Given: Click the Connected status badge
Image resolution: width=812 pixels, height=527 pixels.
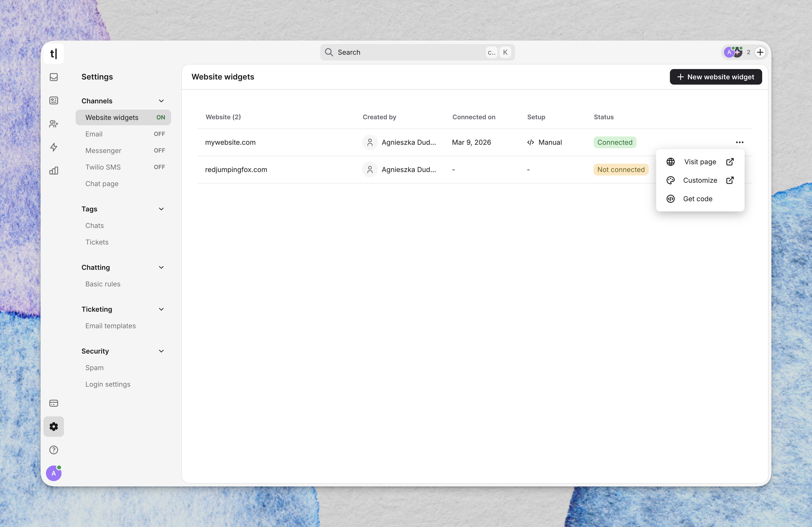Looking at the screenshot, I should click(615, 142).
